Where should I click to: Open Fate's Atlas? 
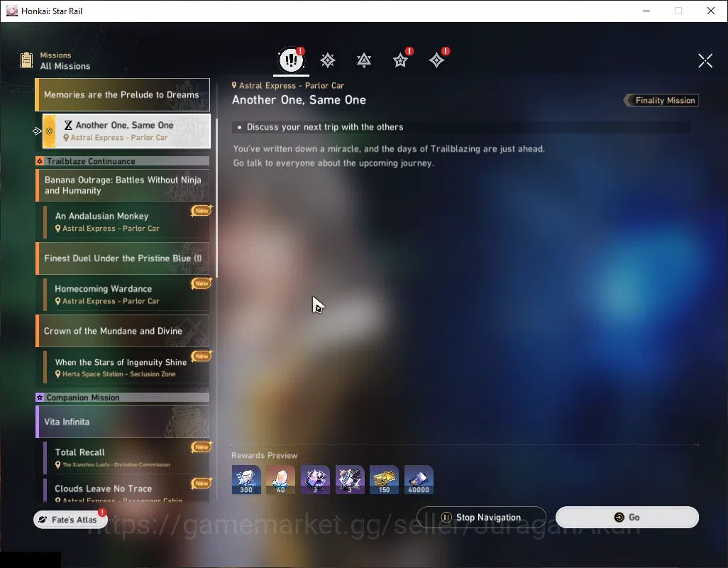click(x=70, y=520)
